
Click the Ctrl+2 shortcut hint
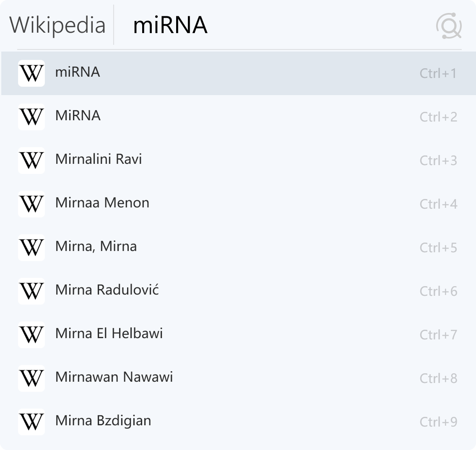[x=438, y=117]
